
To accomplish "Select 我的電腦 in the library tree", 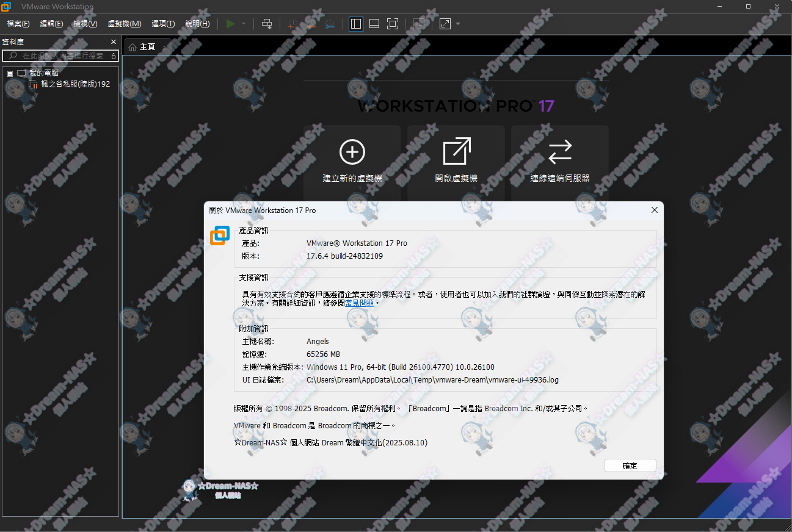I will point(44,73).
